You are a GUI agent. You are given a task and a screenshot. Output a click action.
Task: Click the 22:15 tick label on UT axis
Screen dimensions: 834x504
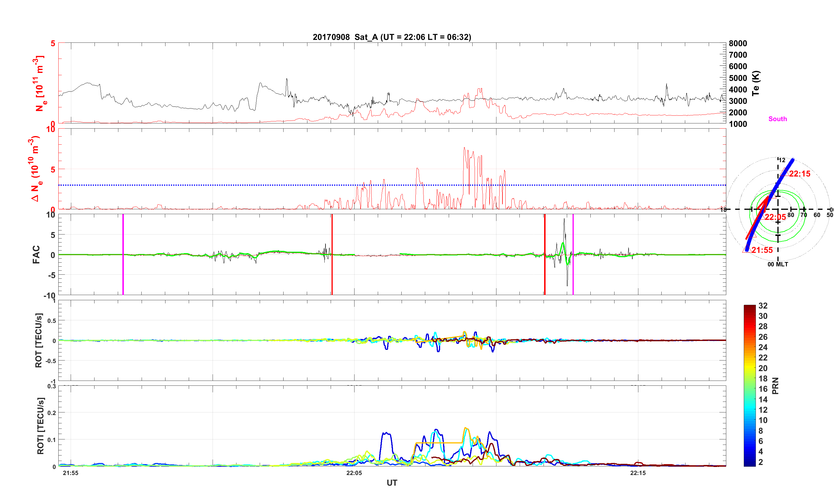point(638,473)
